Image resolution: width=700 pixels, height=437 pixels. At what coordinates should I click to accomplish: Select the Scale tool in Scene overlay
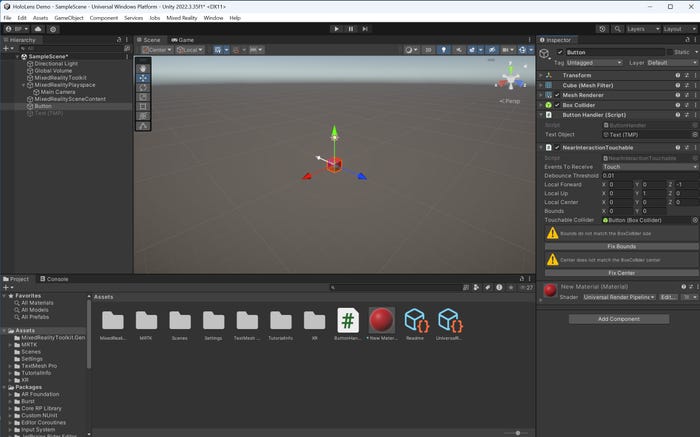(143, 97)
